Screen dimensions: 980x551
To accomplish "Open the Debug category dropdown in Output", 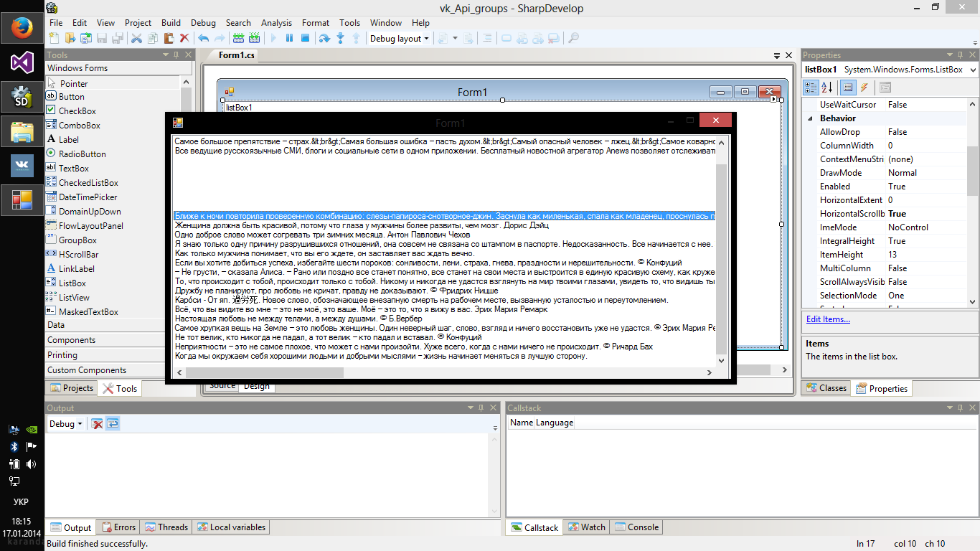I will tap(65, 424).
